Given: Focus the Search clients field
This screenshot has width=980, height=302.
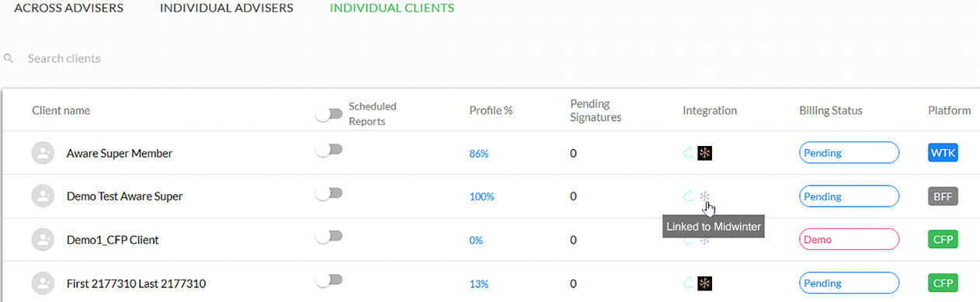Looking at the screenshot, I should tap(233, 58).
